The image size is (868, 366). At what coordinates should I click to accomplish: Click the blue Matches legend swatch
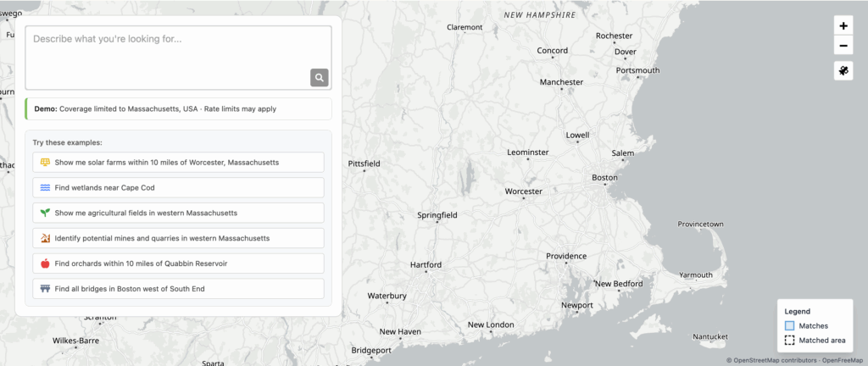click(789, 325)
